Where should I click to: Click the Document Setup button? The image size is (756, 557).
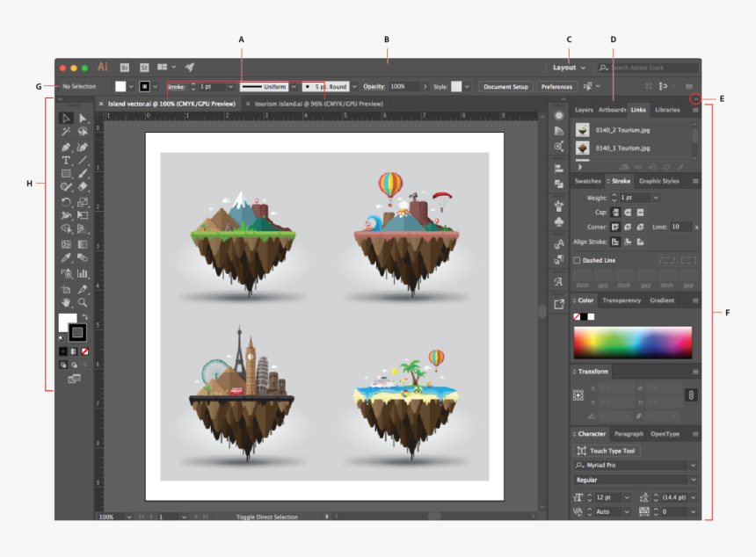506,87
